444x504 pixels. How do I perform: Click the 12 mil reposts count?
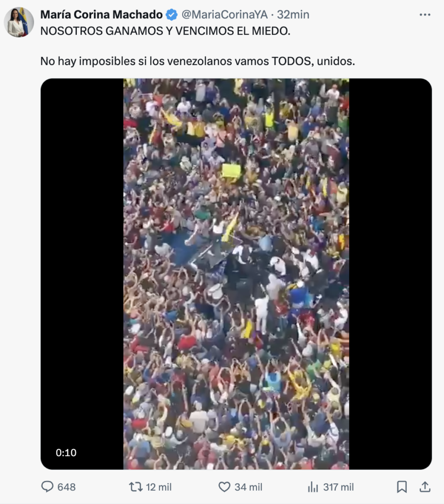159,487
